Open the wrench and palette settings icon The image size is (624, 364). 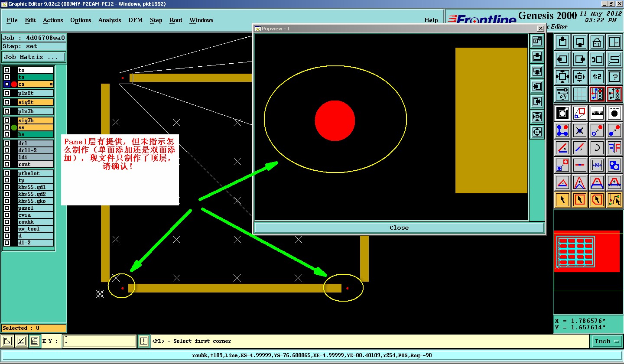[562, 94]
